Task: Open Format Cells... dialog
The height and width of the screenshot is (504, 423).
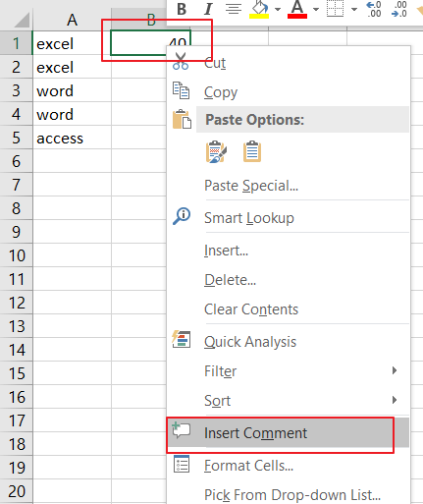Action: point(248,466)
